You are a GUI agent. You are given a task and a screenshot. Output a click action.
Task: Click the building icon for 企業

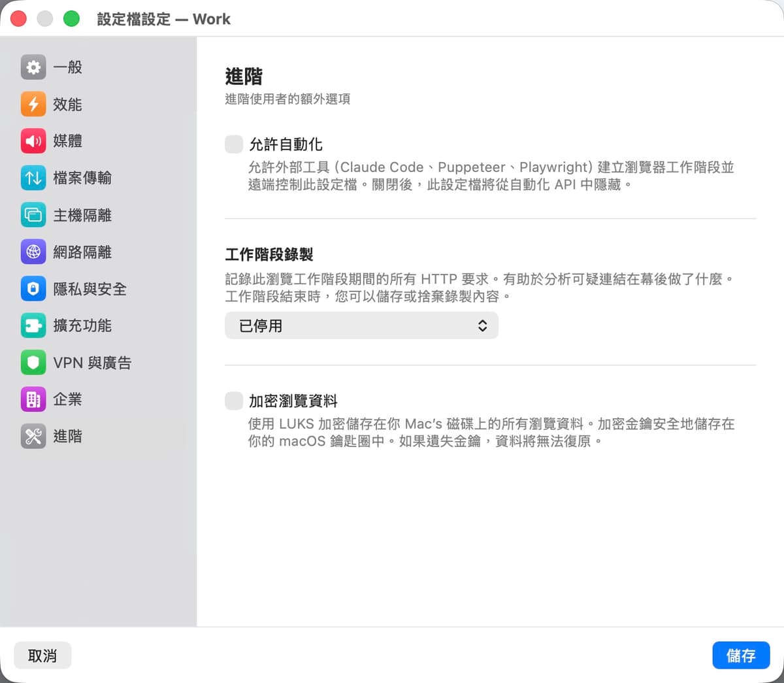(x=33, y=399)
